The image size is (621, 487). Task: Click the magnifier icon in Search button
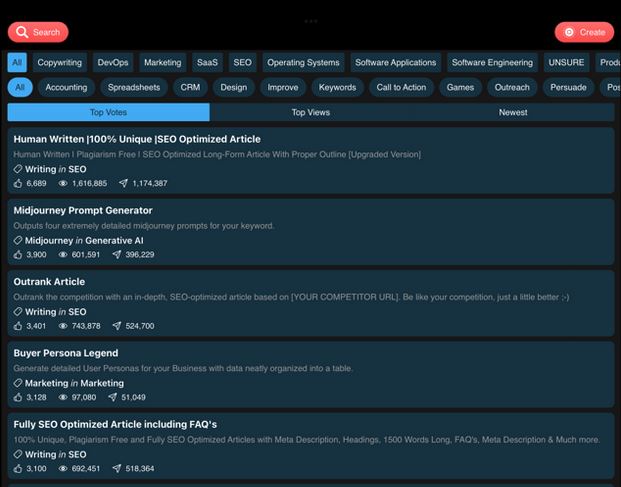point(22,32)
